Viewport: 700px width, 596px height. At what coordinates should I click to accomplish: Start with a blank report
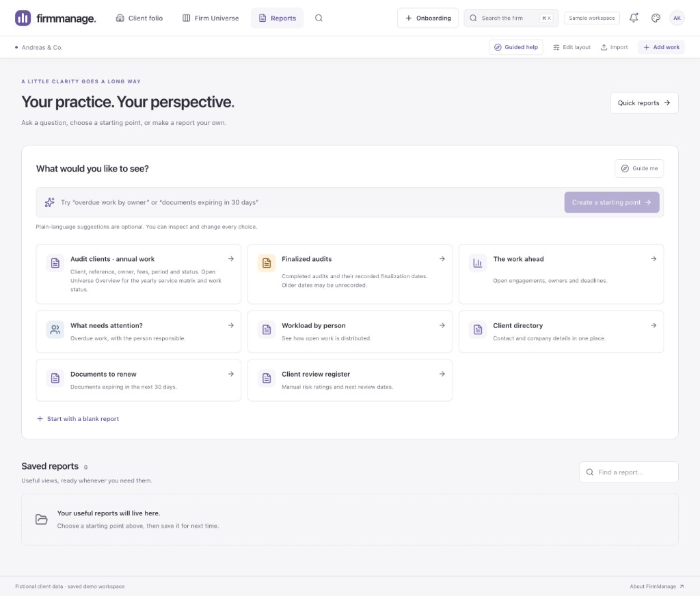pyautogui.click(x=78, y=419)
